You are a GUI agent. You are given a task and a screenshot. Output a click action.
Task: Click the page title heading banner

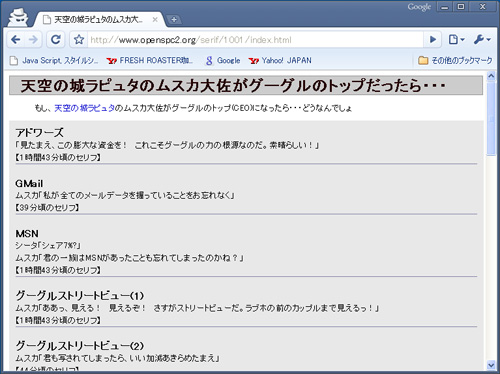click(x=246, y=86)
